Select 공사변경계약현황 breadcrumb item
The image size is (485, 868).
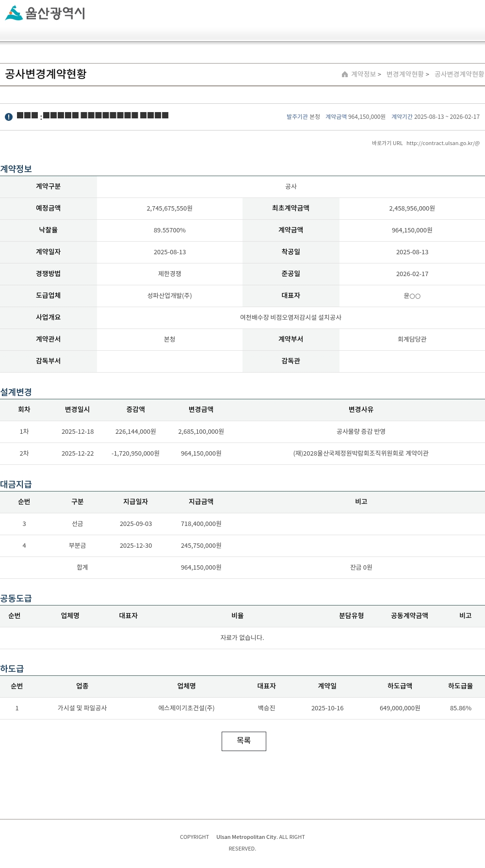pyautogui.click(x=459, y=74)
